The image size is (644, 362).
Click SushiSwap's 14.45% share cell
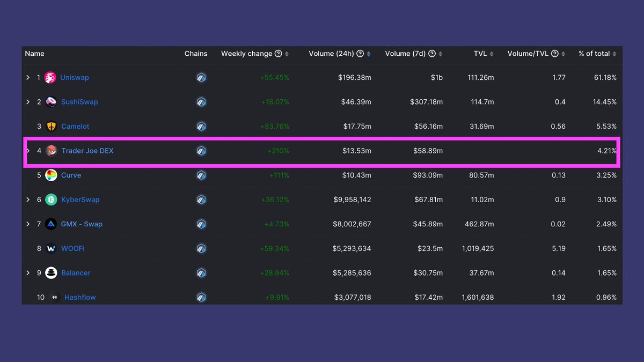pyautogui.click(x=605, y=102)
